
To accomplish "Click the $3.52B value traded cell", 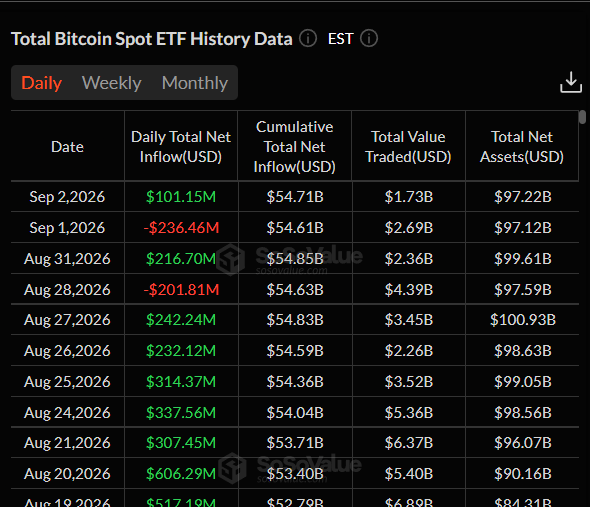I will [x=409, y=382].
